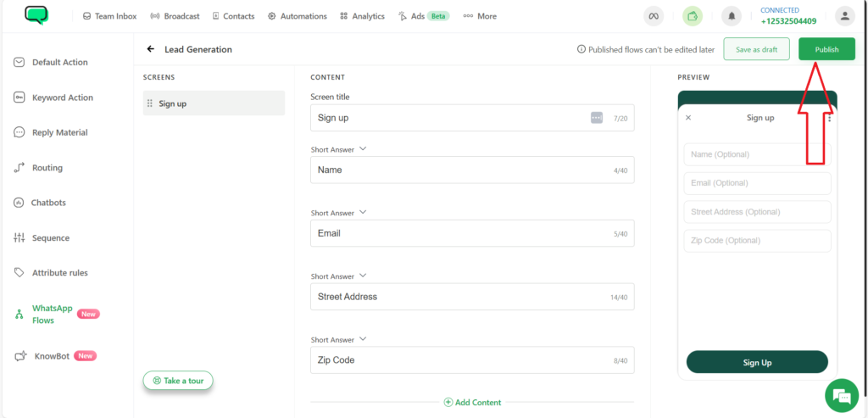Go back with the Lead Generation arrow
Image resolution: width=868 pixels, height=418 pixels.
pyautogui.click(x=150, y=49)
